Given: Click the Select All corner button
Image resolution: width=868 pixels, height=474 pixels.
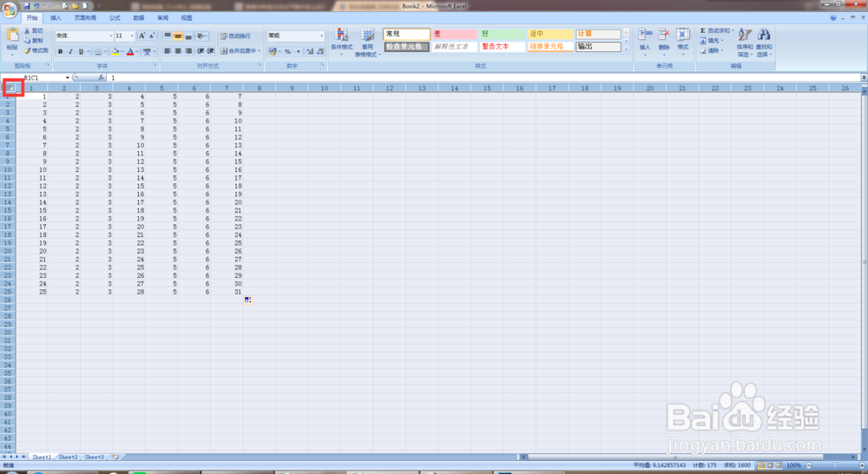Looking at the screenshot, I should coord(10,88).
